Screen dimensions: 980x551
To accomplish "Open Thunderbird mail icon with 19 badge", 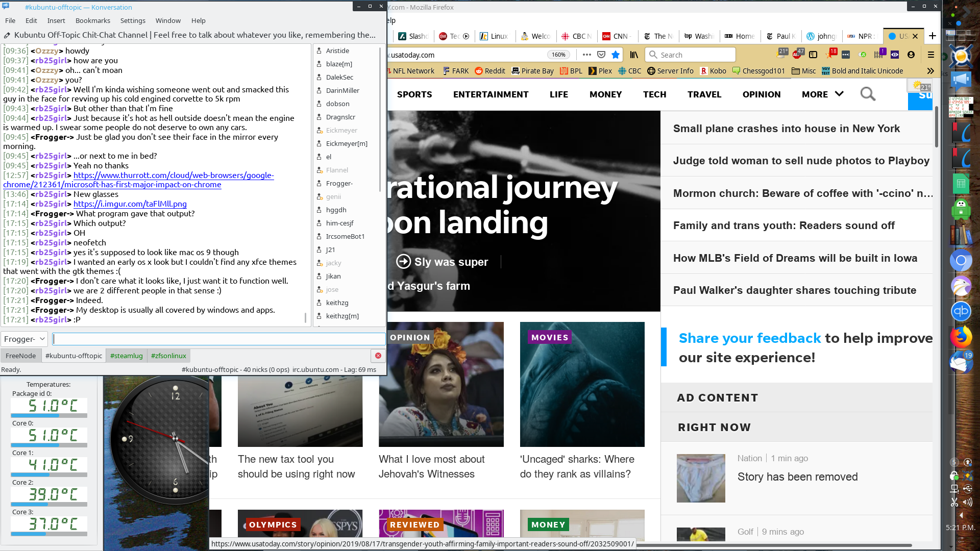I will coord(961,363).
